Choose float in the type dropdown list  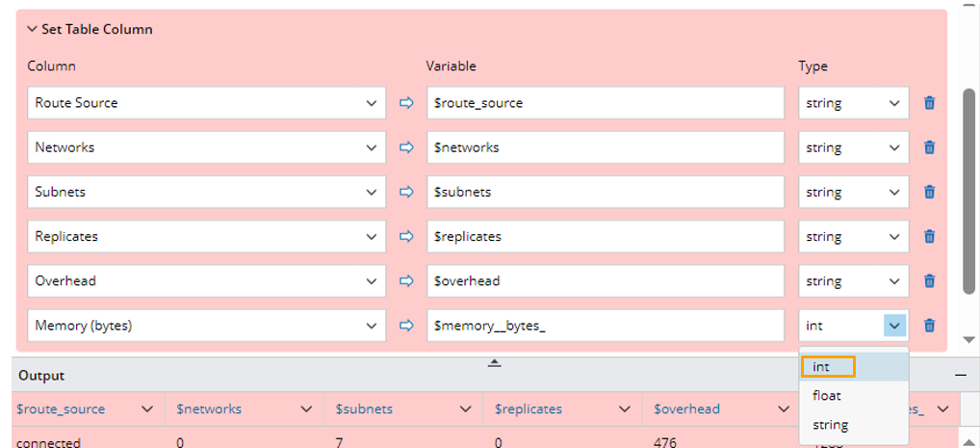826,395
